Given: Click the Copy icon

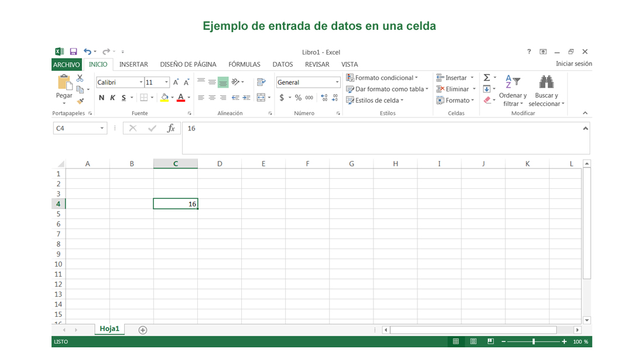Looking at the screenshot, I should pos(80,89).
